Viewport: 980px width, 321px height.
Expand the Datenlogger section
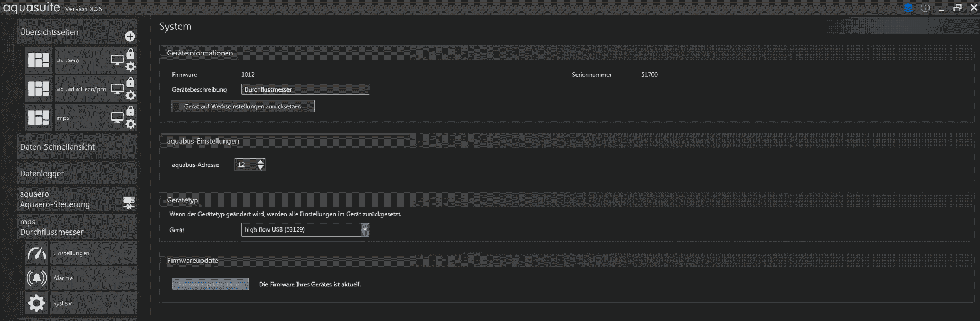[x=77, y=174]
